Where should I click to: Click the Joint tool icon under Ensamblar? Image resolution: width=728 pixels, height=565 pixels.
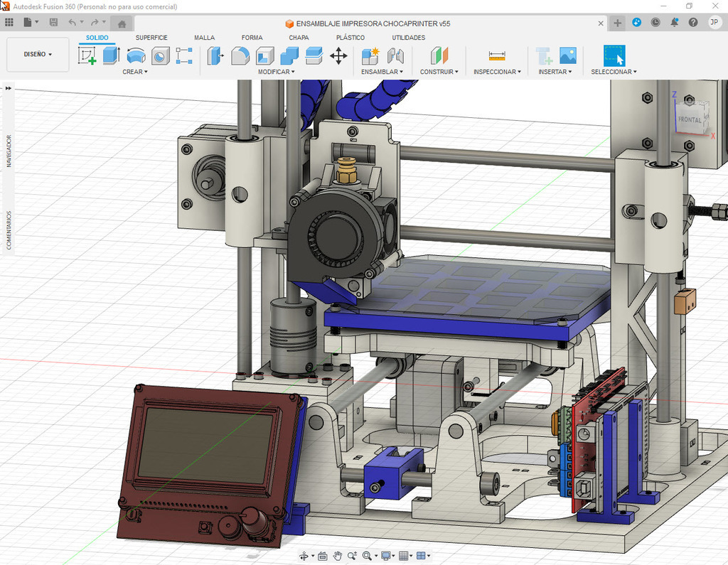[x=395, y=55]
